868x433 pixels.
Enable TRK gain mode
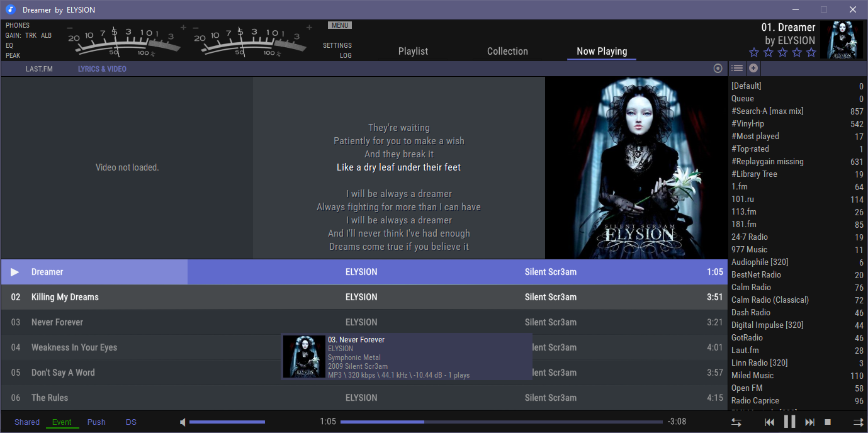tap(31, 36)
